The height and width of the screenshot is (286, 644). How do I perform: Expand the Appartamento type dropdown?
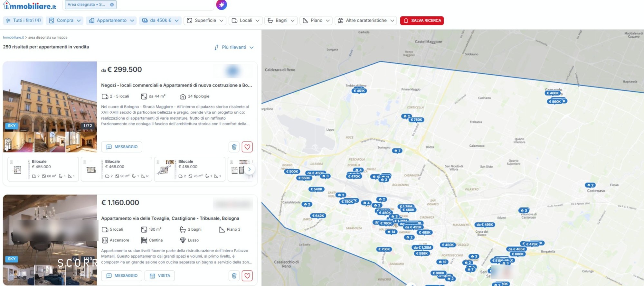111,20
